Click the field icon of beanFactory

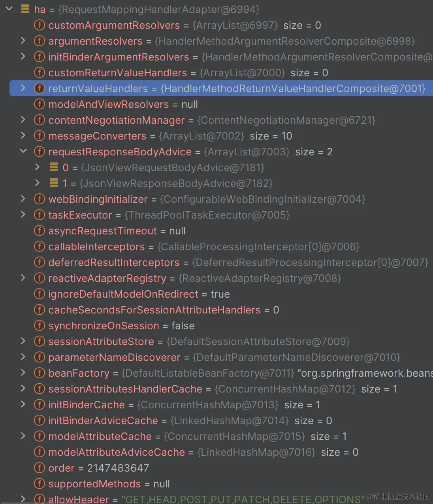coord(40,373)
